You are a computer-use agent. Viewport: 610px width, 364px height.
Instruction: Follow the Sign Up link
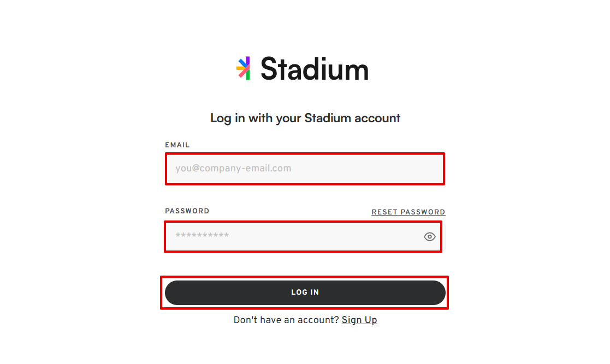point(359,320)
